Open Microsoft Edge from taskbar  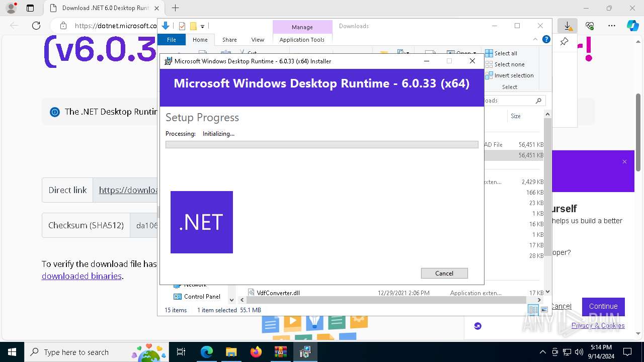click(207, 352)
